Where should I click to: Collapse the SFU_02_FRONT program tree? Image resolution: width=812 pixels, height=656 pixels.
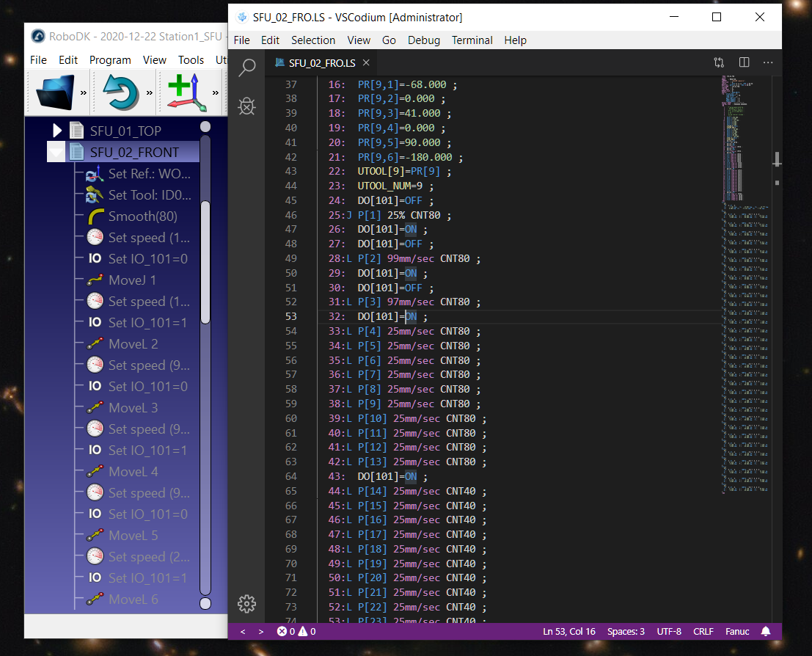coord(57,153)
